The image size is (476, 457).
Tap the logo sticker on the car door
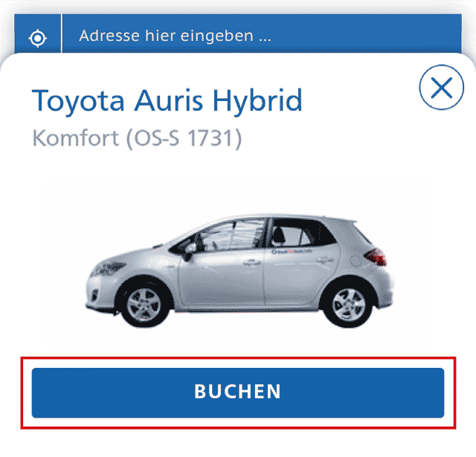tap(291, 251)
